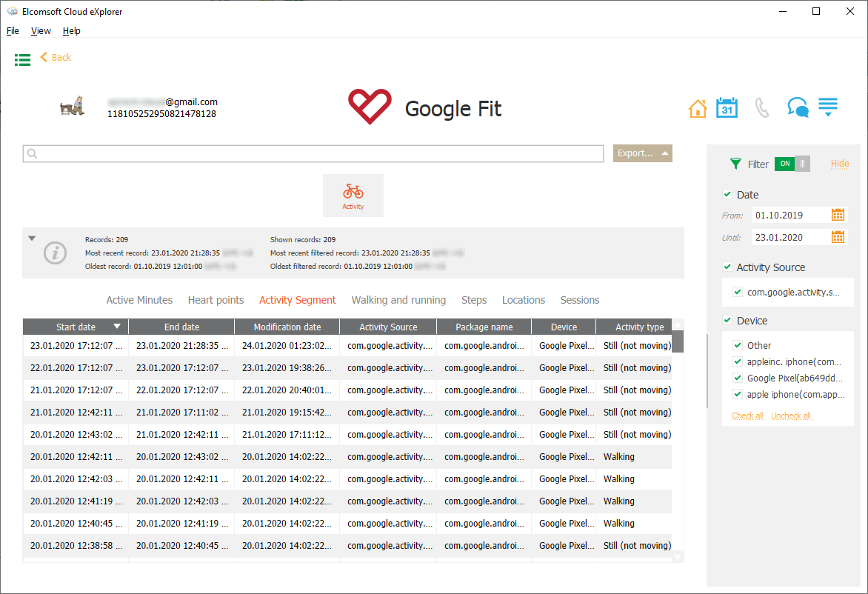The image size is (868, 594).
Task: Click the Start date column sort arrow
Action: [x=118, y=326]
